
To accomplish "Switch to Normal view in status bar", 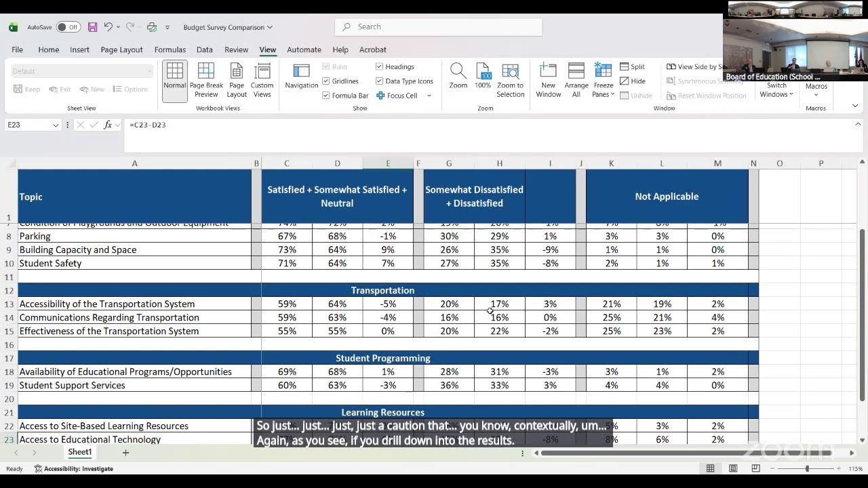I will pos(710,469).
